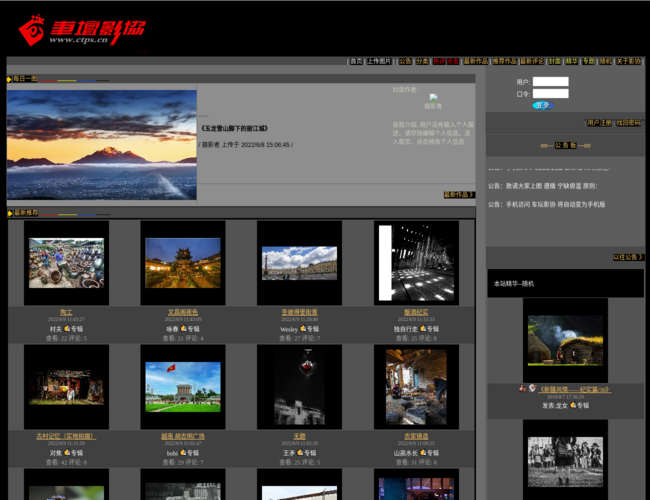Screen dimensions: 650x500
Task: Click album icon beside 咏春
Action: (183, 328)
